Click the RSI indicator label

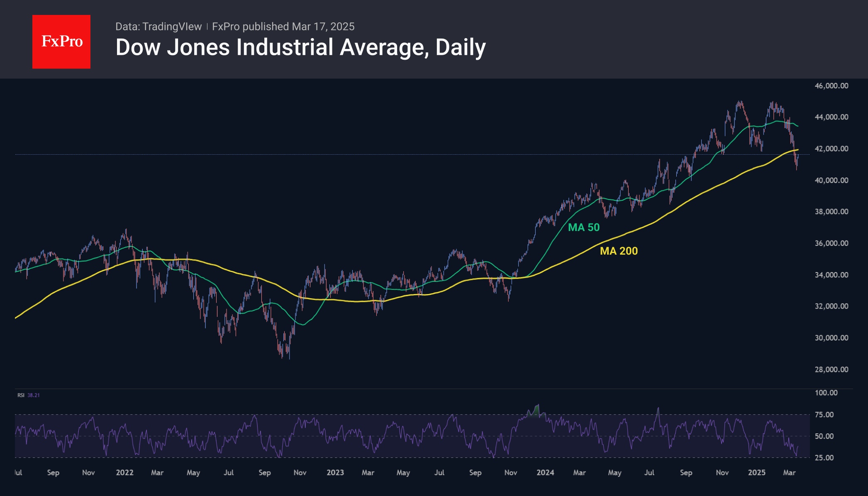point(21,395)
